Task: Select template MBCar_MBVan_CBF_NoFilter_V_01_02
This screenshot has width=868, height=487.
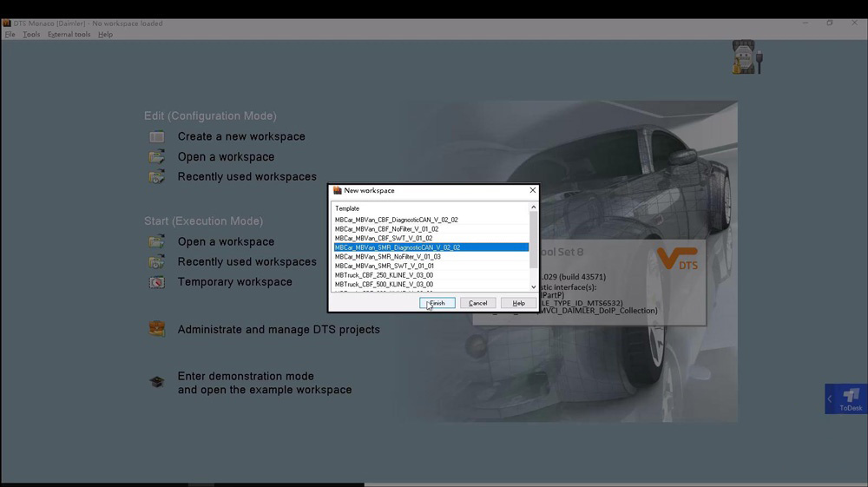Action: click(x=431, y=229)
